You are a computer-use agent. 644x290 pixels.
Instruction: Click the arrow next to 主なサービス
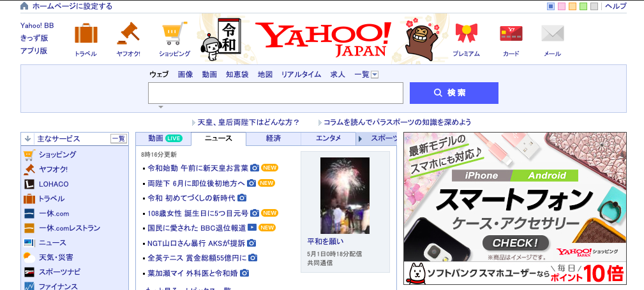tap(27, 139)
